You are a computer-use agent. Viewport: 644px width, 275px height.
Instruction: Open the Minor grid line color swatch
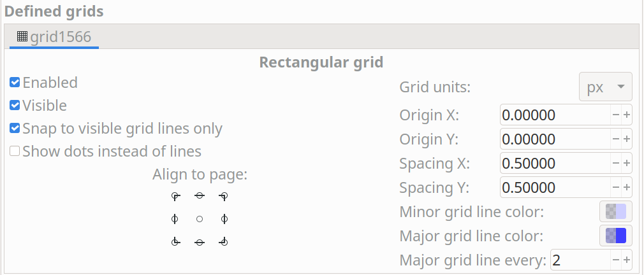(x=616, y=211)
